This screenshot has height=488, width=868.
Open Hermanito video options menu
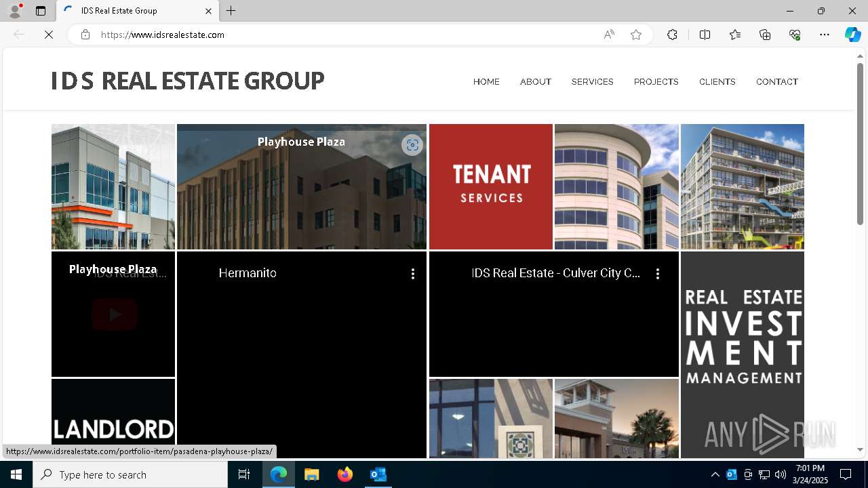tap(412, 274)
